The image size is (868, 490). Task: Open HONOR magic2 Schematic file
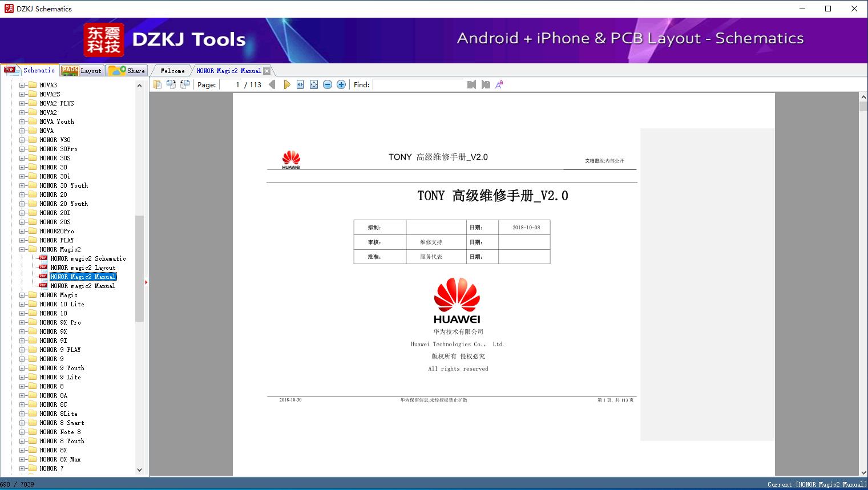click(88, 258)
